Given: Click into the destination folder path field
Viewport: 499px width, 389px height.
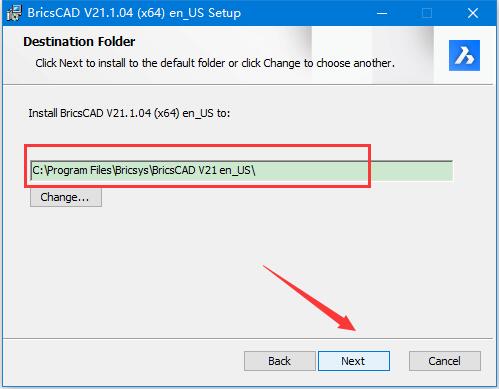Looking at the screenshot, I should coord(241,170).
